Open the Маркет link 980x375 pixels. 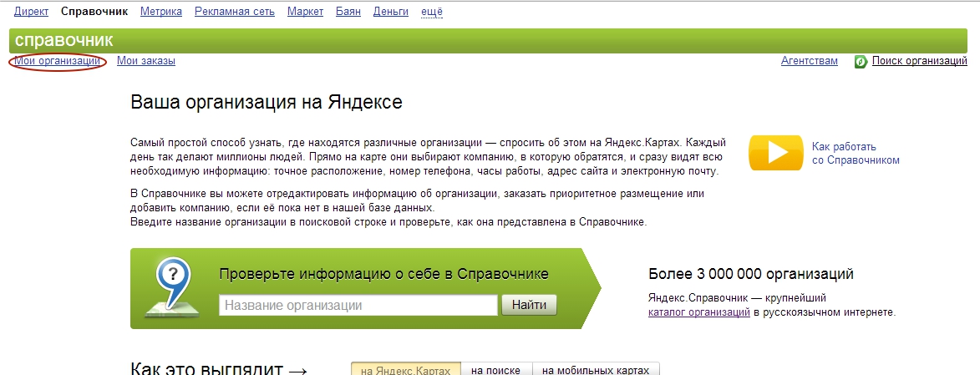(x=305, y=11)
